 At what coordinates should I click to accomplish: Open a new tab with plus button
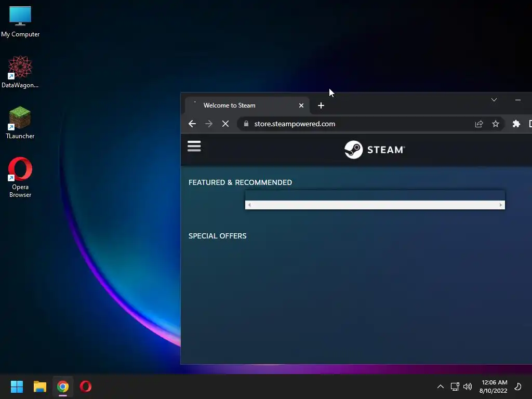[x=321, y=105]
